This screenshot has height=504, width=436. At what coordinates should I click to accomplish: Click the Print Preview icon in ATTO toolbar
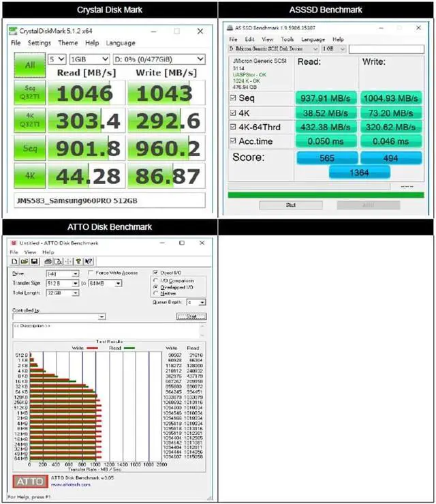tap(57, 261)
